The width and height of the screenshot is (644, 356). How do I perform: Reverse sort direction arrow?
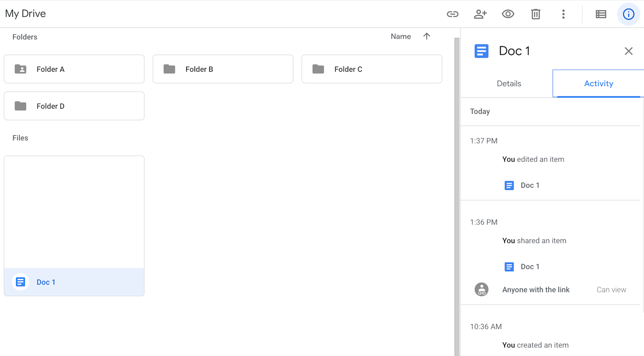pyautogui.click(x=426, y=36)
